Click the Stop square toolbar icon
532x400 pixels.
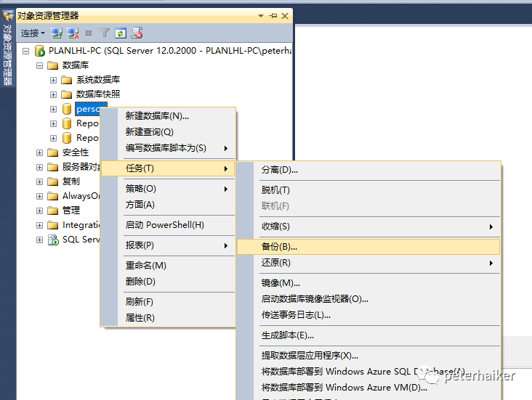tap(89, 33)
